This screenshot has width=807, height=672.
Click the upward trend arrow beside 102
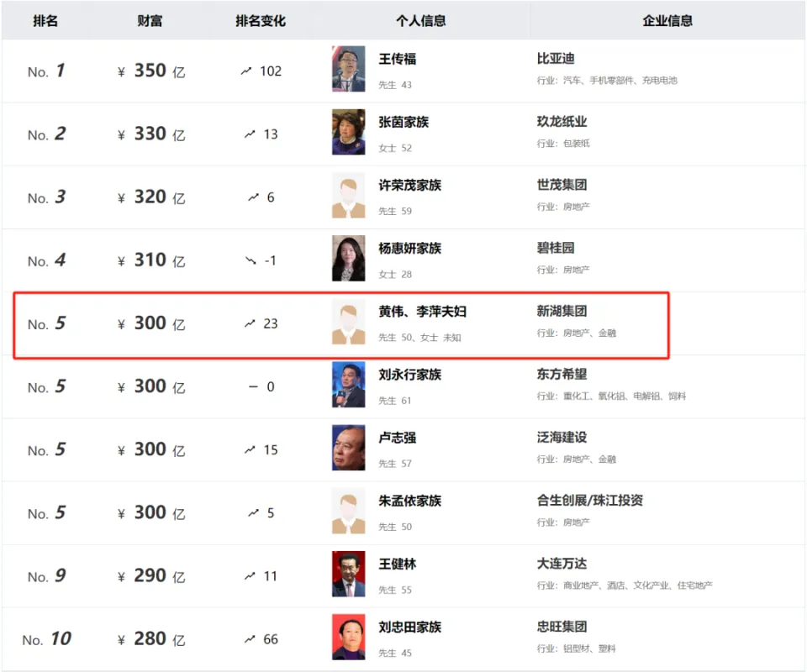pyautogui.click(x=246, y=71)
